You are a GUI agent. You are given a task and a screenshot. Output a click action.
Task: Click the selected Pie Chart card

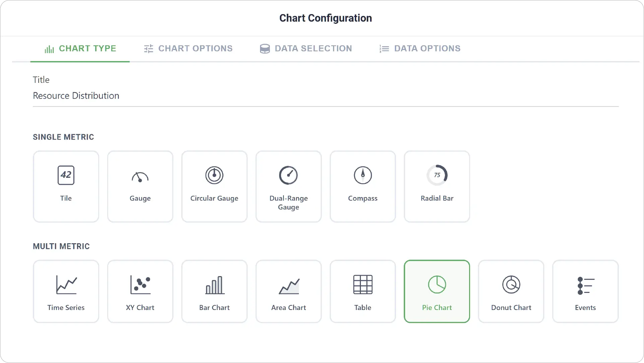(x=437, y=291)
